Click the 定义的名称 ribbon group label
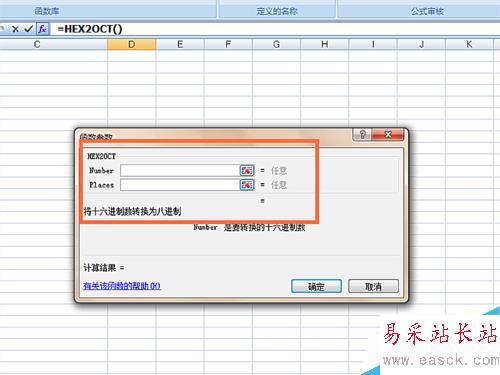Image resolution: width=500 pixels, height=375 pixels. (277, 11)
